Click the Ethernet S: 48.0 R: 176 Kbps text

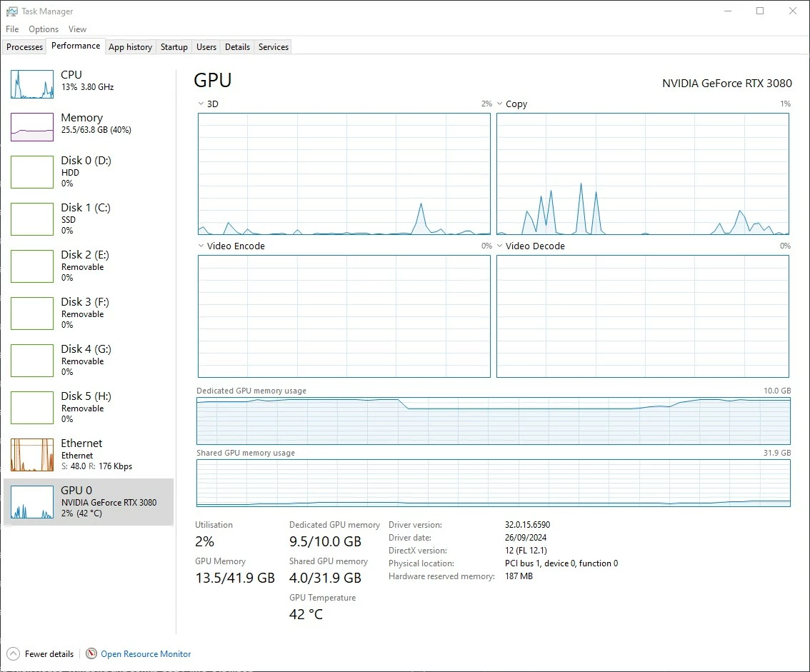pyautogui.click(x=96, y=466)
